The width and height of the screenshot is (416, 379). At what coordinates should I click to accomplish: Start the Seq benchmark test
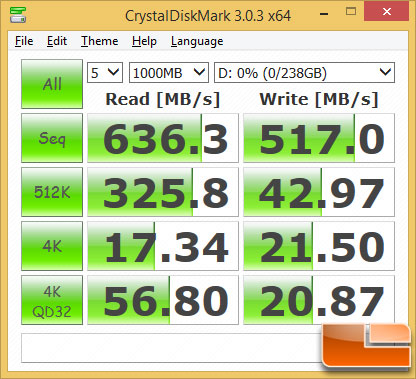point(52,138)
